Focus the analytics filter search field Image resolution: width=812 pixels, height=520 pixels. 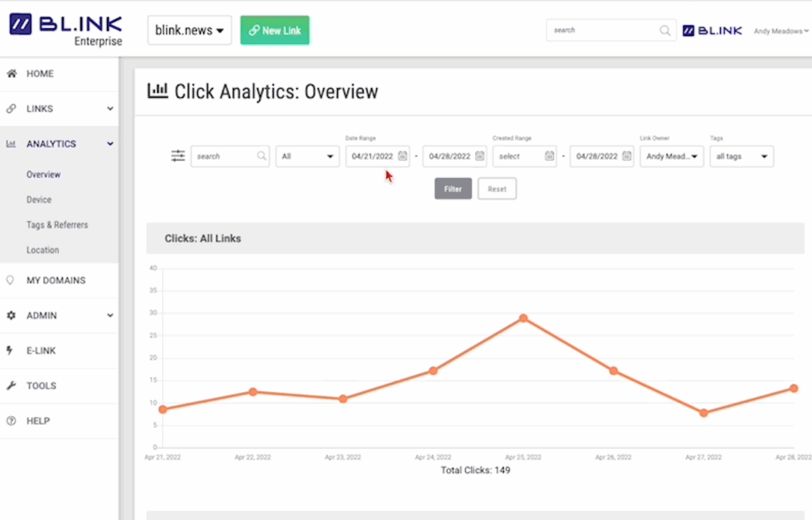[230, 156]
